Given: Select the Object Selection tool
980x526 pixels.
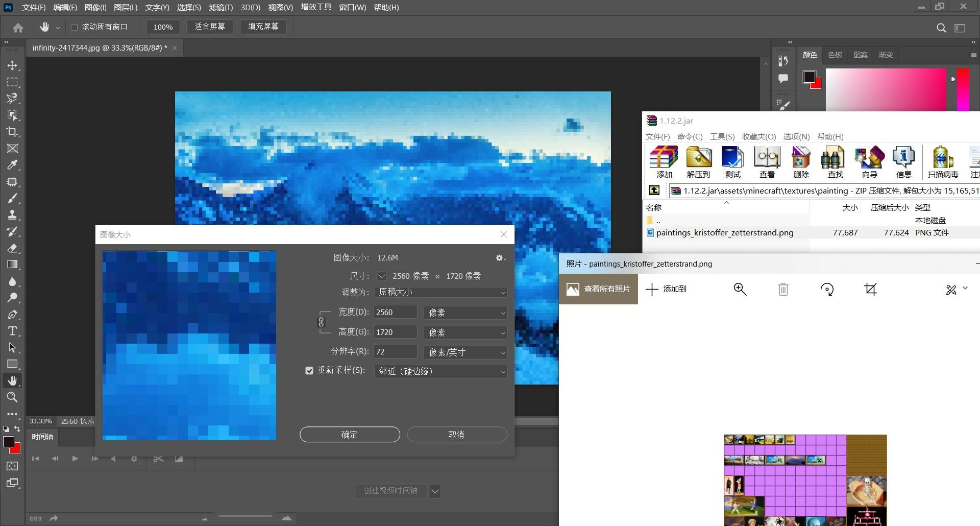Looking at the screenshot, I should 13,115.
